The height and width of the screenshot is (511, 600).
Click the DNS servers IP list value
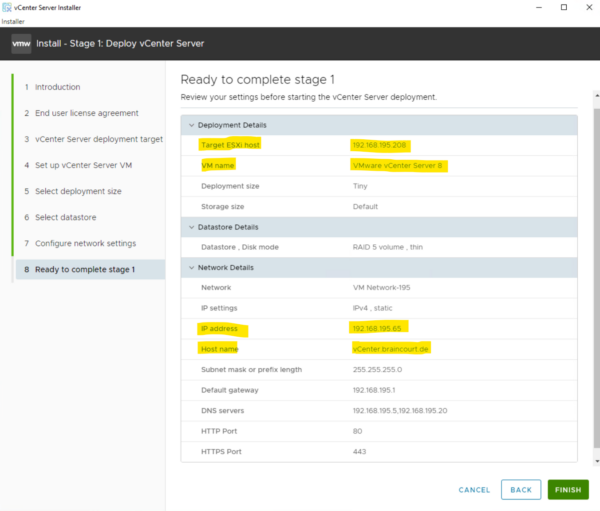(400, 411)
